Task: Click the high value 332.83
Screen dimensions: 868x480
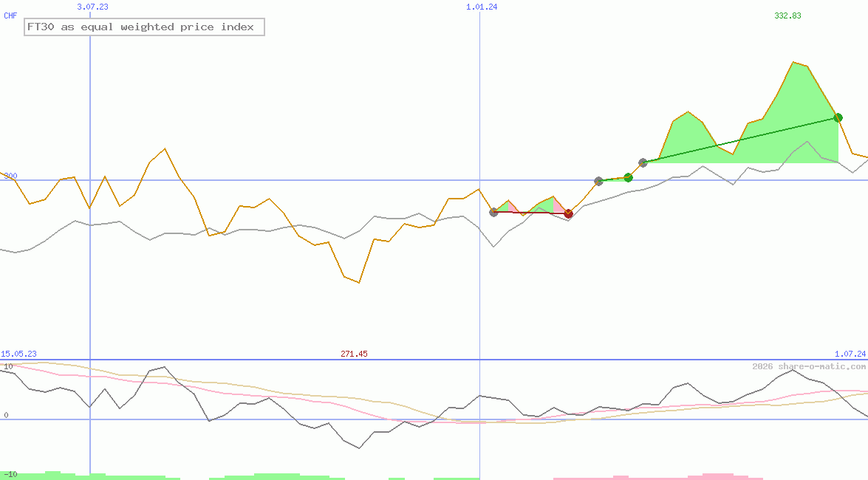Action: [787, 16]
